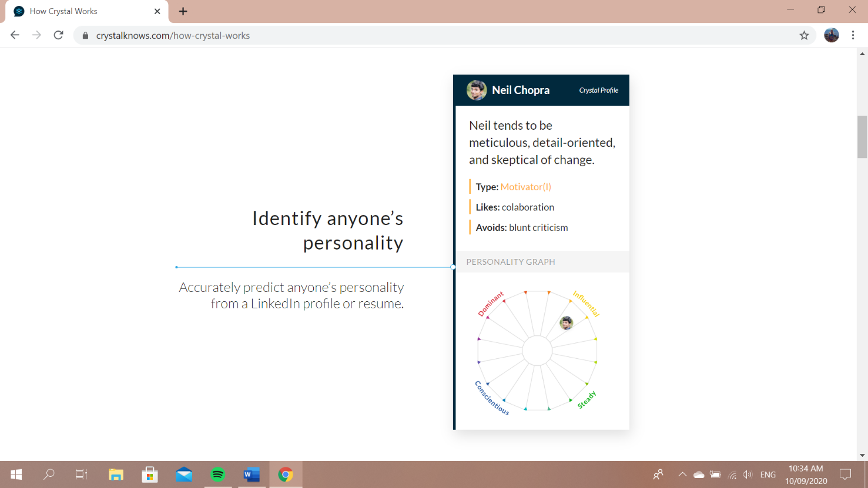Click the Chrome taskbar icon
868x488 pixels.
click(286, 474)
